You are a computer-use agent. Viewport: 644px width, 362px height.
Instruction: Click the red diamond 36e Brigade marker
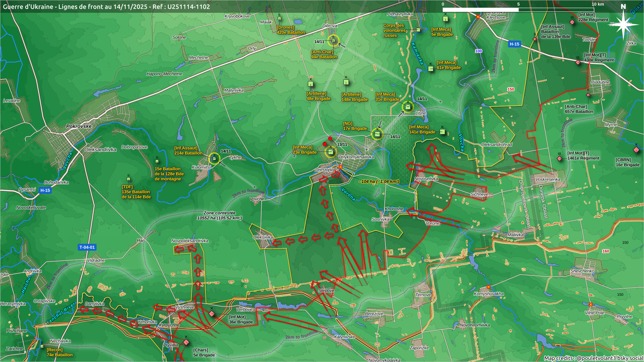(212, 314)
